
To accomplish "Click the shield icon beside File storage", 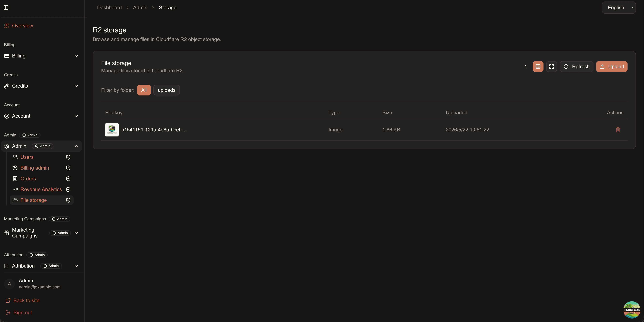I will 68,200.
